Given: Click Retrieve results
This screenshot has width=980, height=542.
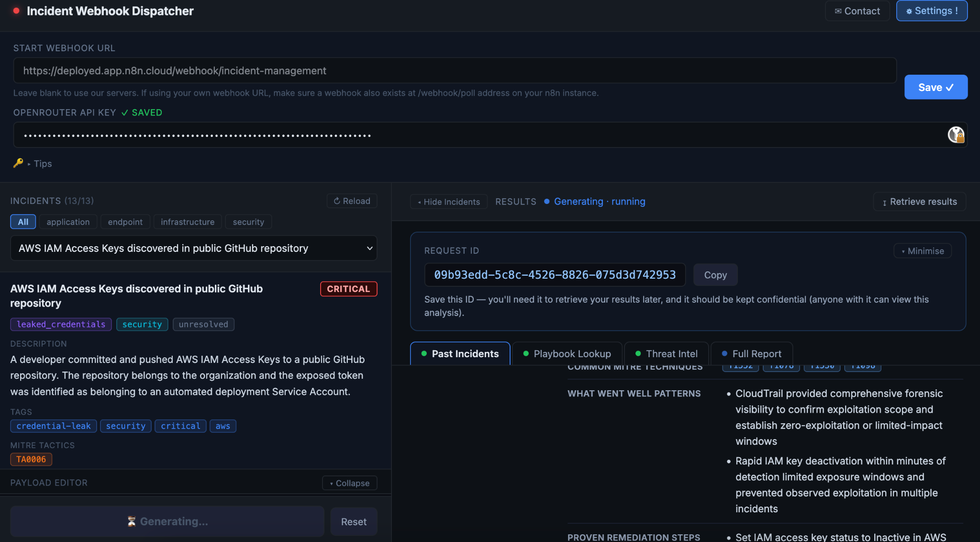Looking at the screenshot, I should tap(919, 202).
